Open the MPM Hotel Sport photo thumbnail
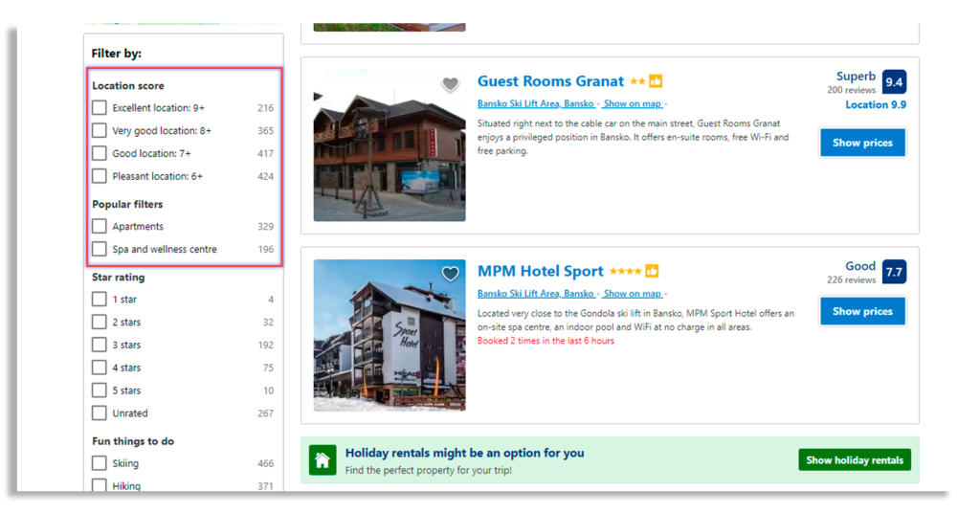The image size is (980, 513). coord(390,336)
